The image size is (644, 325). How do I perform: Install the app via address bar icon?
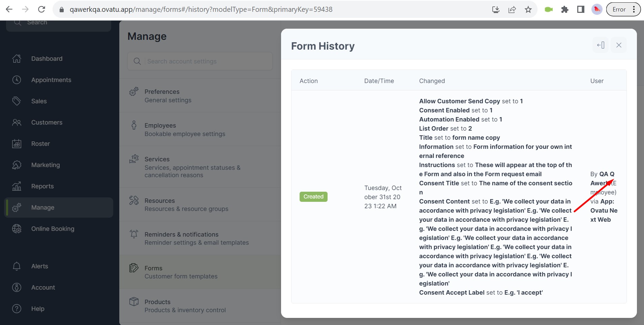[496, 9]
